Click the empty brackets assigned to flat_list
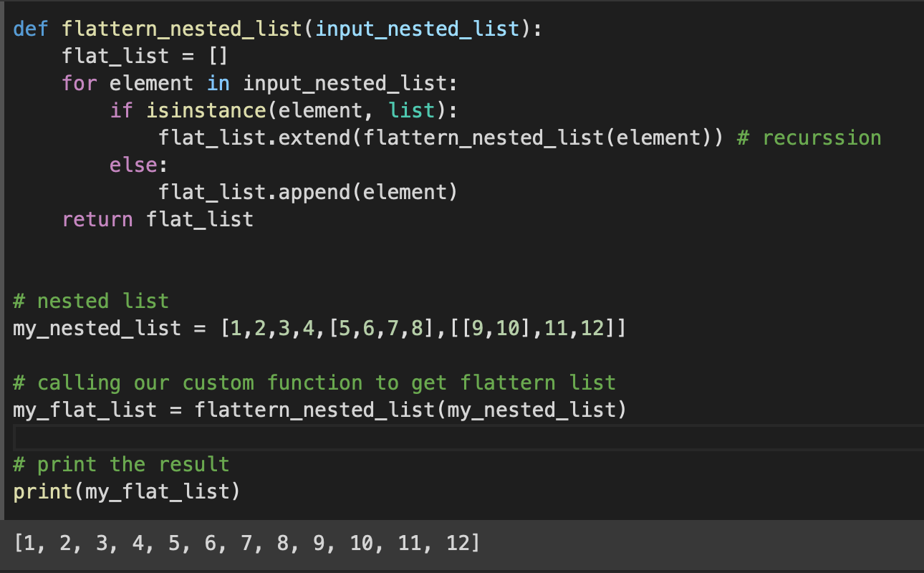Image resolution: width=924 pixels, height=573 pixels. click(218, 55)
